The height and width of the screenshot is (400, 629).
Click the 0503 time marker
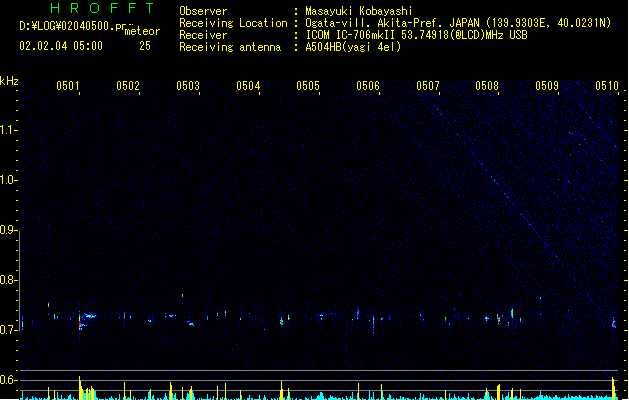tap(188, 86)
